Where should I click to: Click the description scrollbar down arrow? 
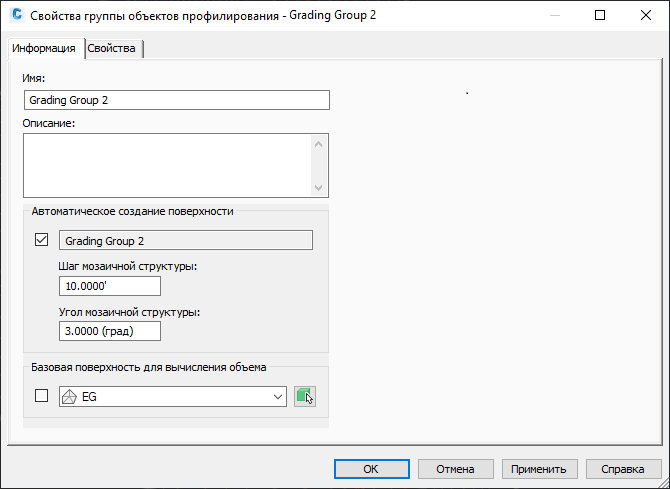[318, 188]
